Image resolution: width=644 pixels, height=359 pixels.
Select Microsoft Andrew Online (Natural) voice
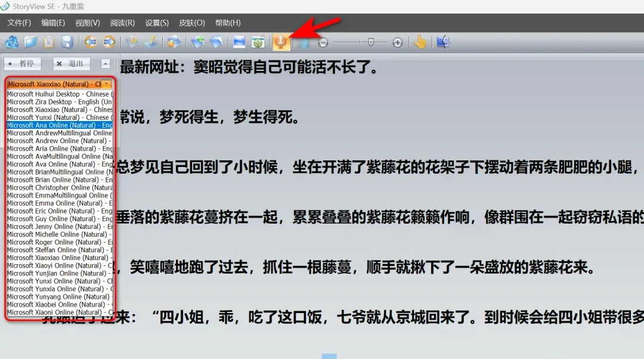pos(60,141)
